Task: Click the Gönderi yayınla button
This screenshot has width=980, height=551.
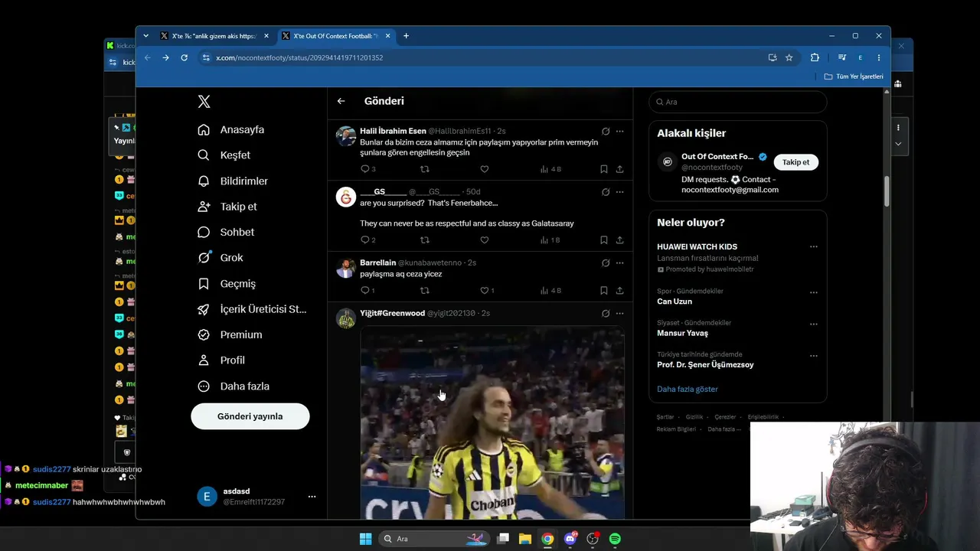Action: (x=250, y=416)
